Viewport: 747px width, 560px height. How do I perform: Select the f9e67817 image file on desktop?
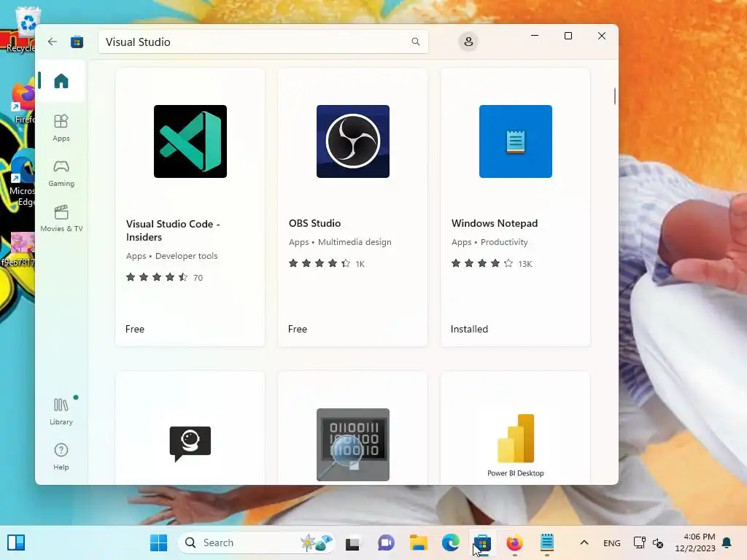click(x=18, y=249)
